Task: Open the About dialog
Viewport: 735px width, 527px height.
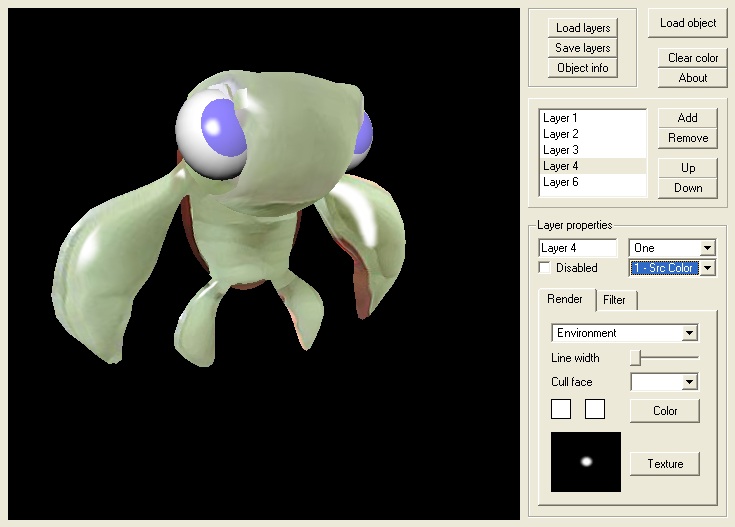Action: [x=693, y=78]
